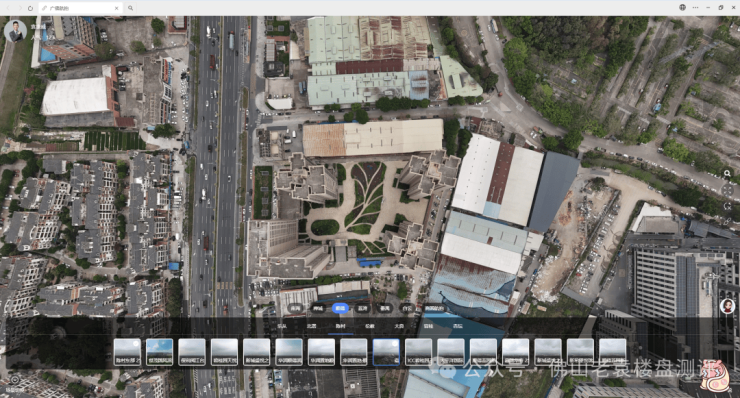Open the presenter's avatar in the top left
The image size is (740, 398).
click(x=15, y=31)
